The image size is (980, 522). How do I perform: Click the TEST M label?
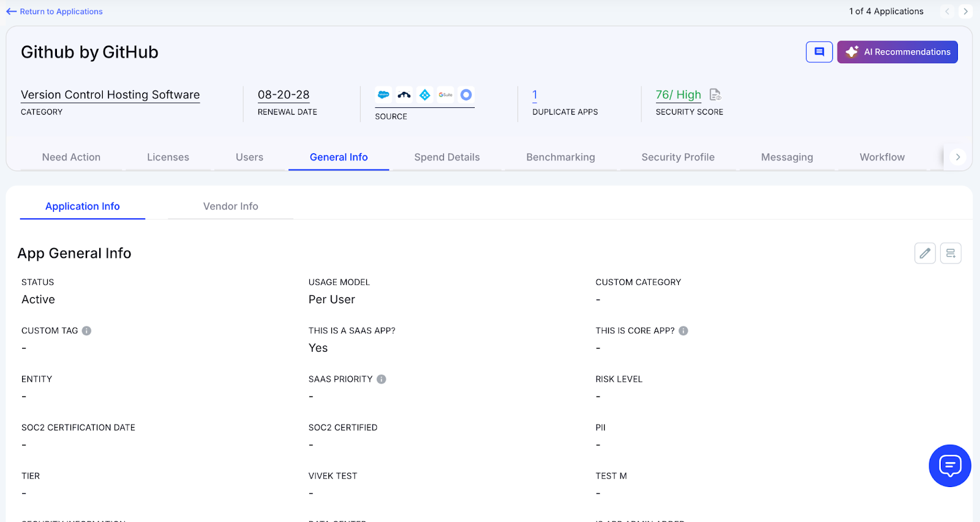pyautogui.click(x=611, y=476)
